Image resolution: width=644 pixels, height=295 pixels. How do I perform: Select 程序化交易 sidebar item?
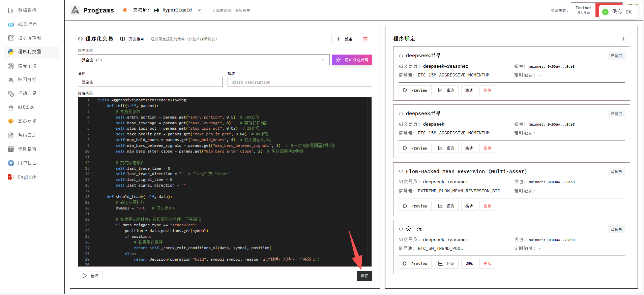[x=32, y=52]
